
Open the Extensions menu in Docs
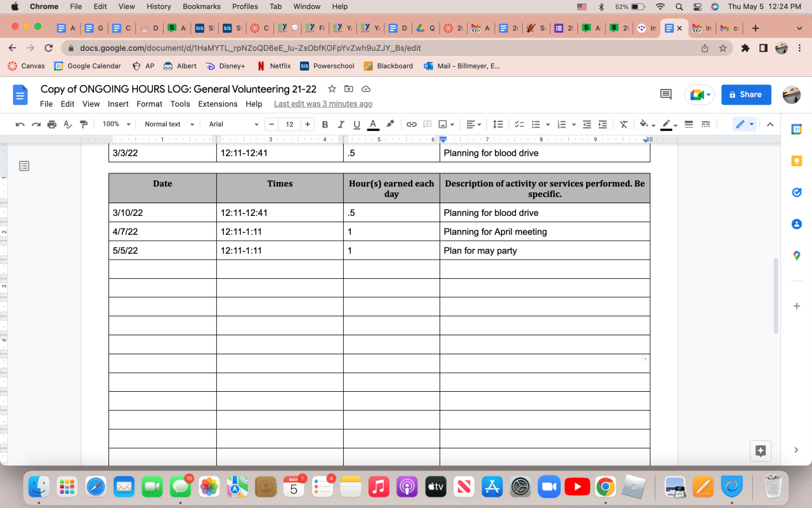(218, 104)
